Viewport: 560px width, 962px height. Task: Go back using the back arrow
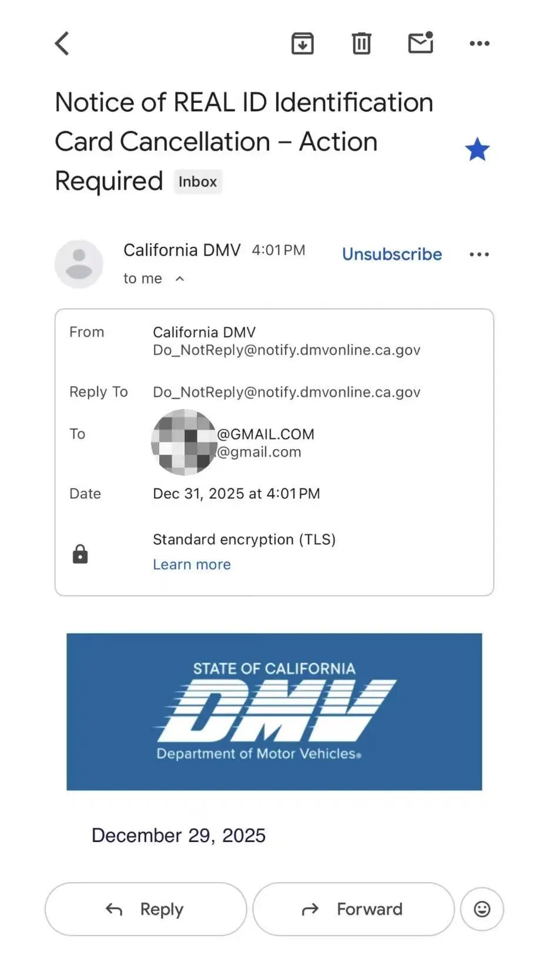point(62,43)
